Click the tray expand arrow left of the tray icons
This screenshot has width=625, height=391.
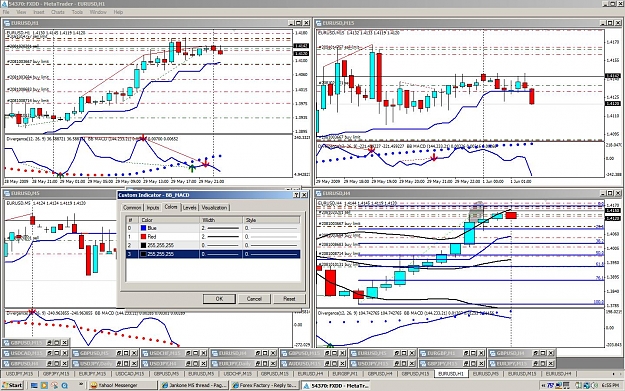544,385
